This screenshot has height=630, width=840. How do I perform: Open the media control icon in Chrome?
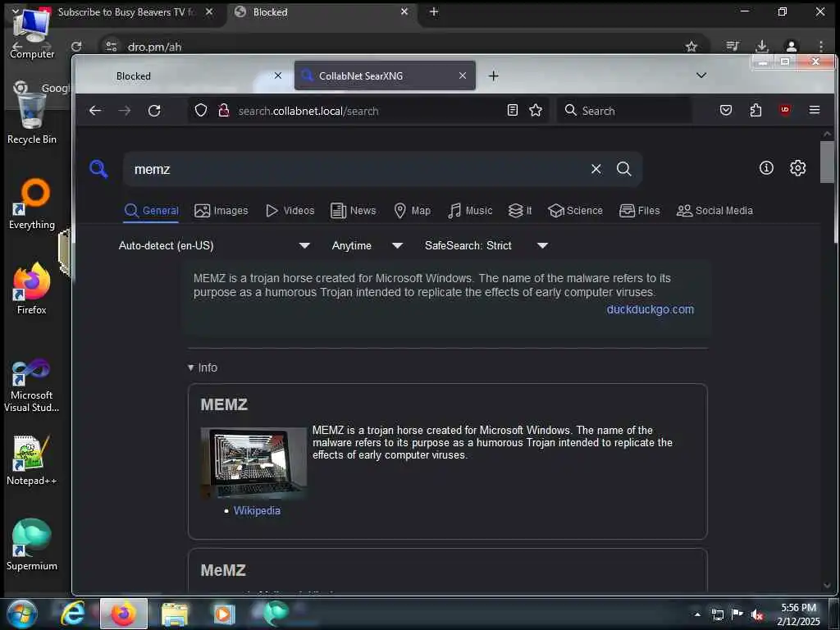(x=733, y=46)
